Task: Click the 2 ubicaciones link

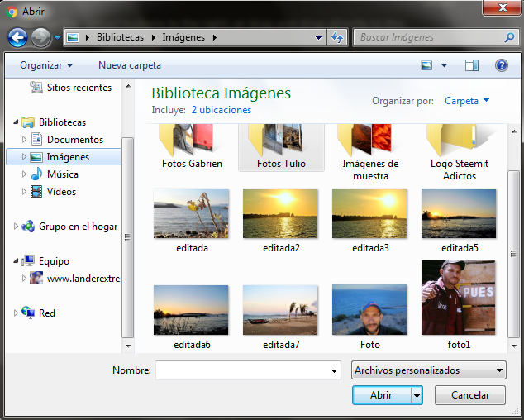Action: click(x=222, y=110)
